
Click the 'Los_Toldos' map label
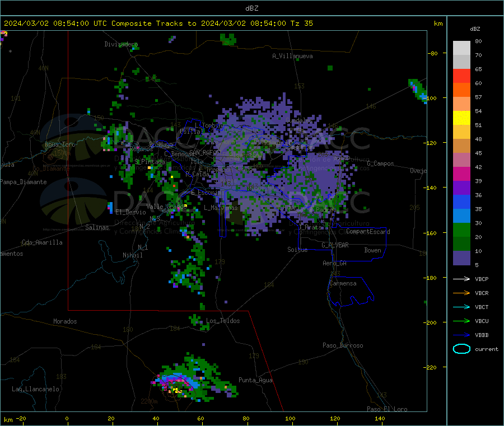(223, 321)
